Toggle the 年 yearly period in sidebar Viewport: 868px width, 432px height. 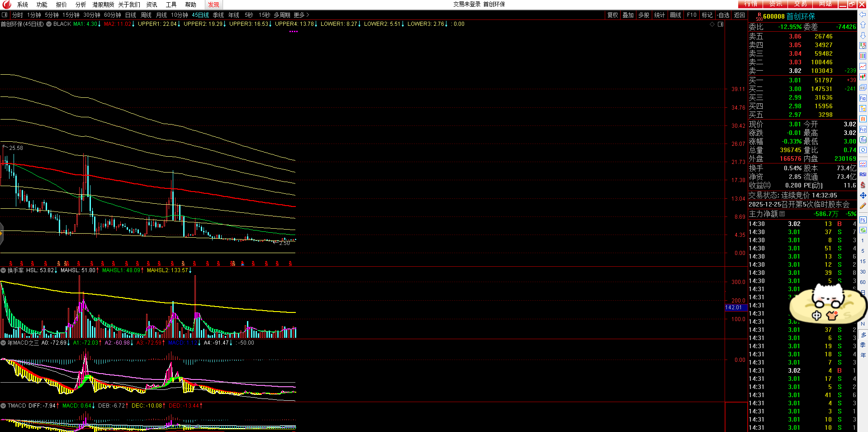point(863,355)
